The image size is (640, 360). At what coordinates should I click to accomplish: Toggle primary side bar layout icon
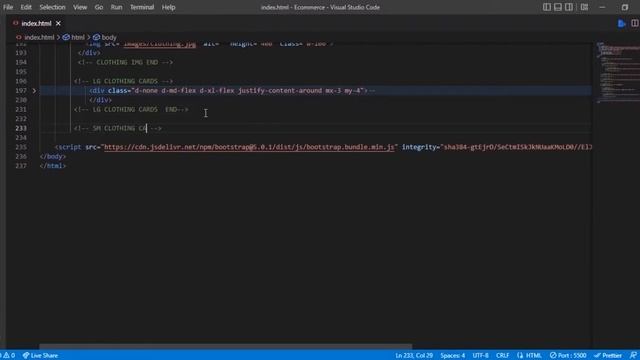click(x=547, y=7)
